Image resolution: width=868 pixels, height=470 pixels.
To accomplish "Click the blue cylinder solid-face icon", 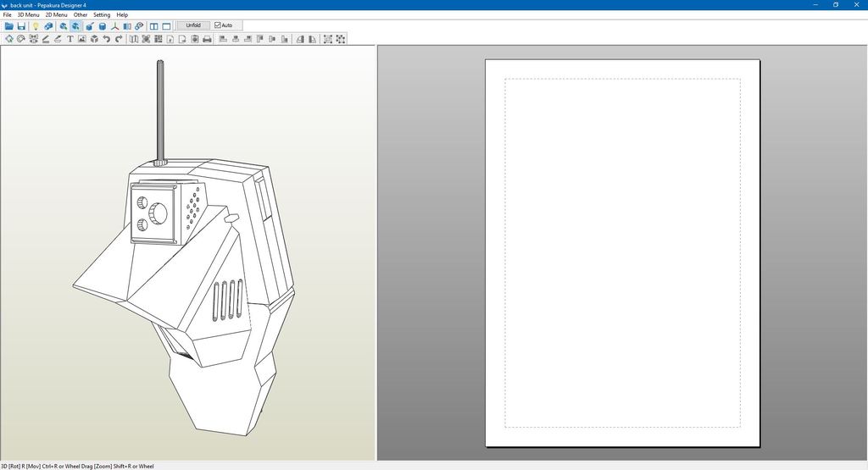I will tap(103, 26).
